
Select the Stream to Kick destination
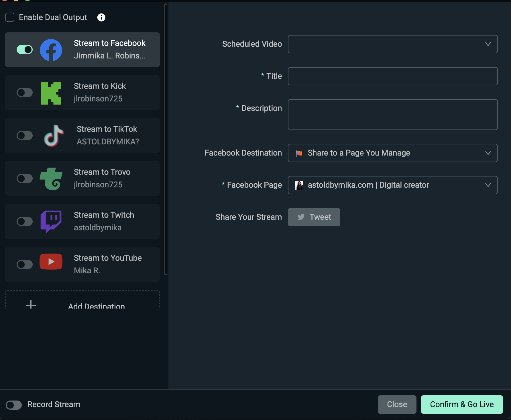[100, 92]
